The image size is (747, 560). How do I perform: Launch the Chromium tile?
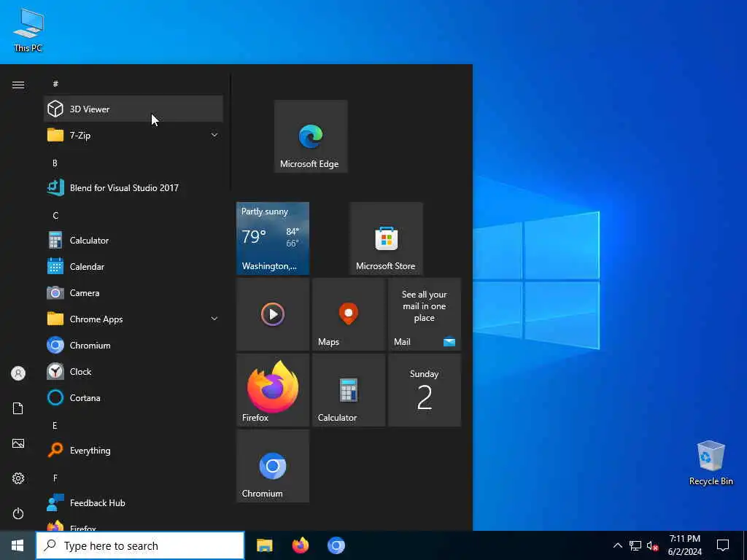273,466
